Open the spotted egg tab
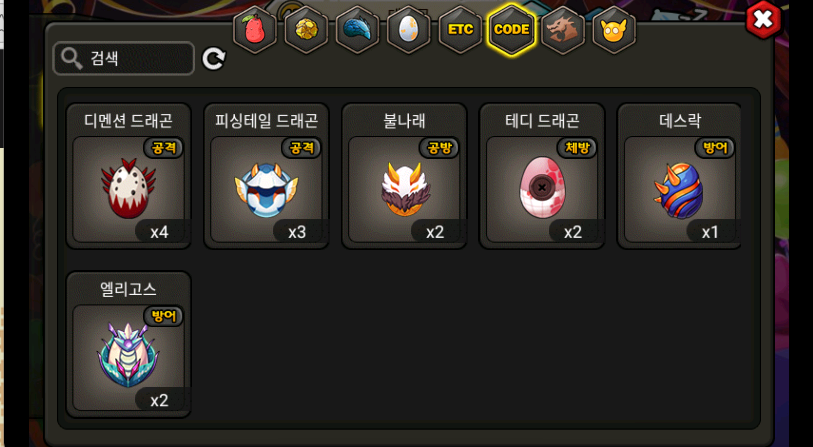Image resolution: width=813 pixels, height=447 pixels. coord(409,30)
